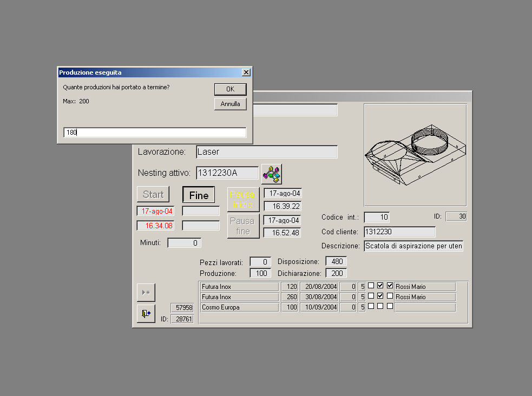Confirm with the OK button

231,89
